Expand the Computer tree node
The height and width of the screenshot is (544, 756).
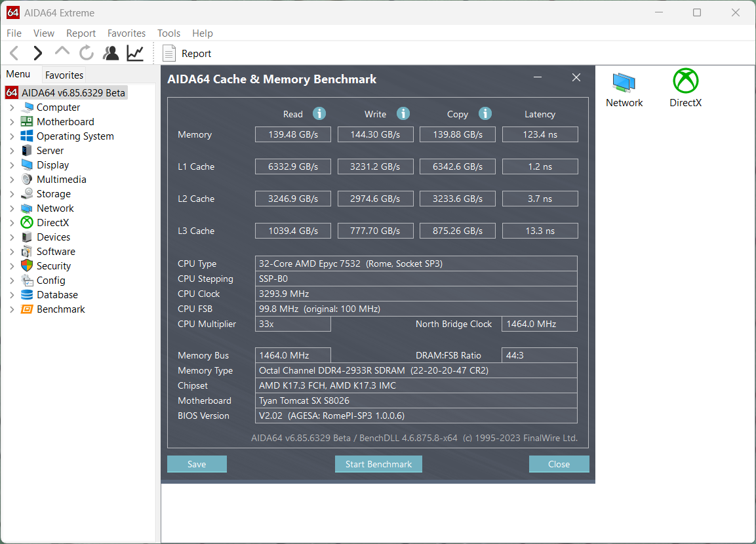(x=12, y=107)
